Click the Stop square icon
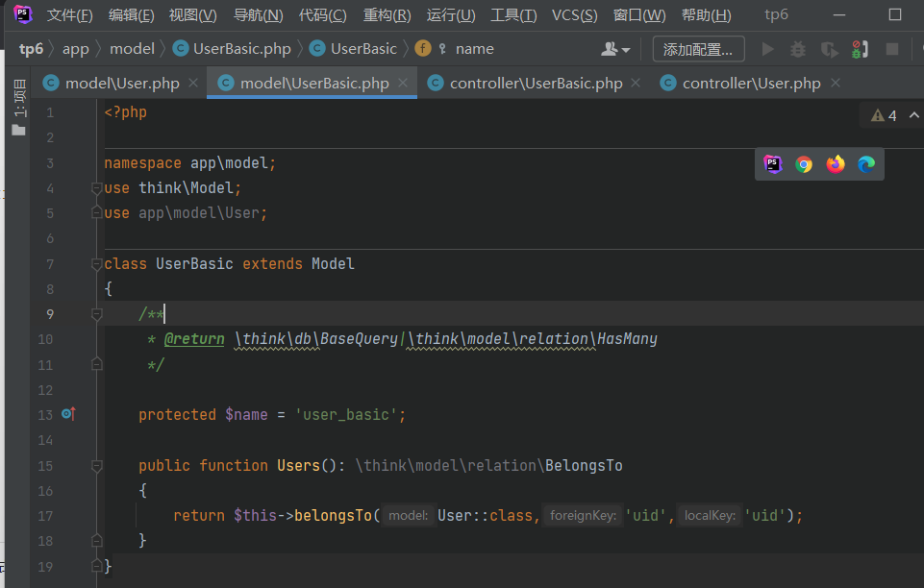Image resolution: width=924 pixels, height=588 pixels. pos(892,49)
